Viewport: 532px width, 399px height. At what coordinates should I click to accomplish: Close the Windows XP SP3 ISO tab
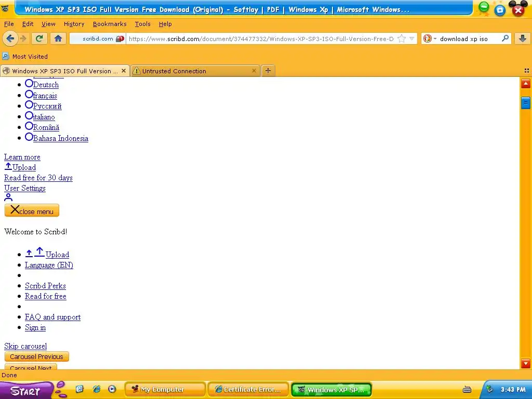[x=124, y=71]
